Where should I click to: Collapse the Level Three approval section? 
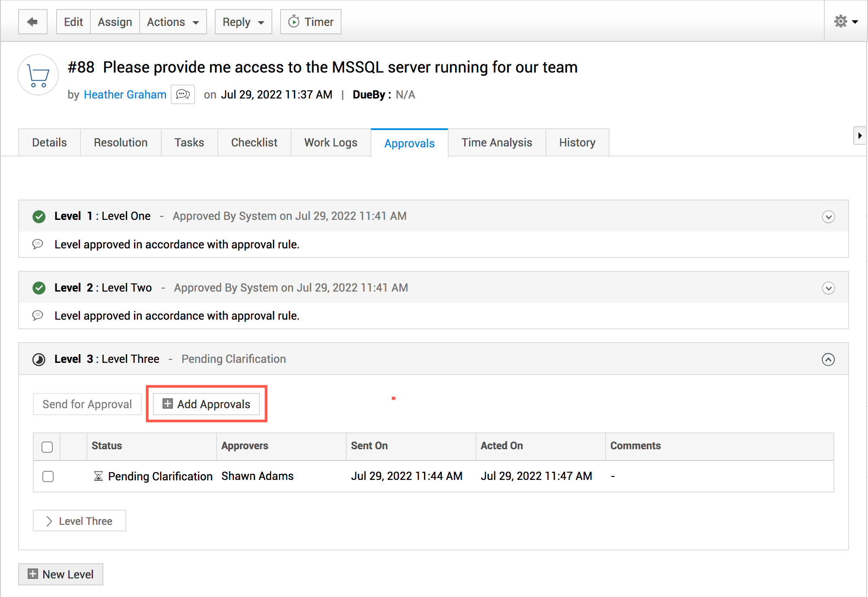point(828,359)
